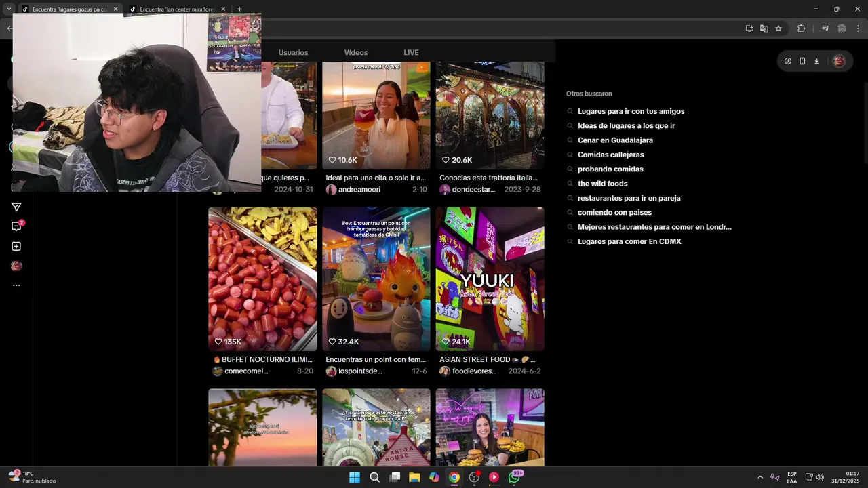Click the Upload plus icon in TikTok sidebar
This screenshot has width=868, height=488.
coord(16,247)
